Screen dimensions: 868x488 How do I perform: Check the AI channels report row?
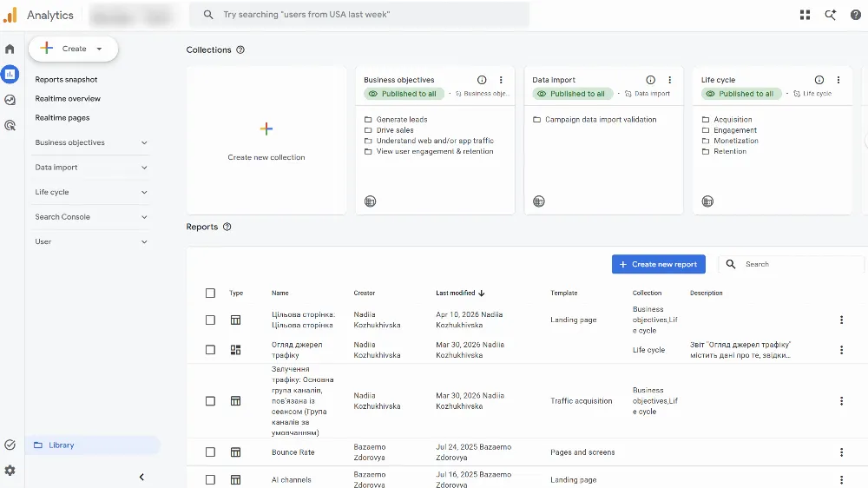210,479
